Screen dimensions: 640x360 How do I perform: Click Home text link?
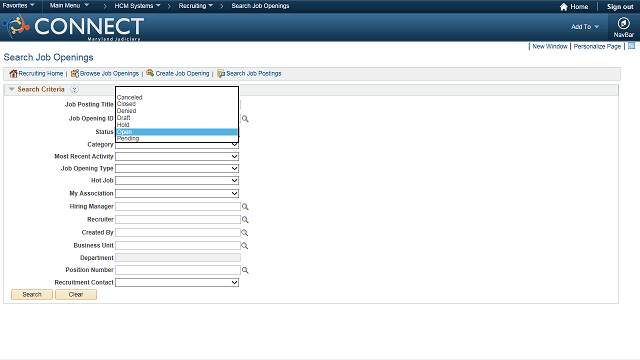[x=579, y=7]
